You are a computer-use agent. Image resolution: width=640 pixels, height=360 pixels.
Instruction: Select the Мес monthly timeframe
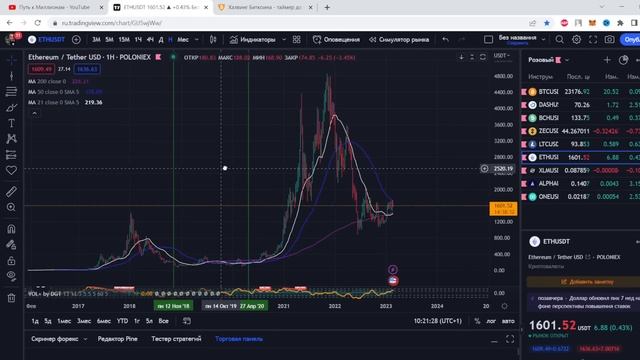click(x=183, y=40)
